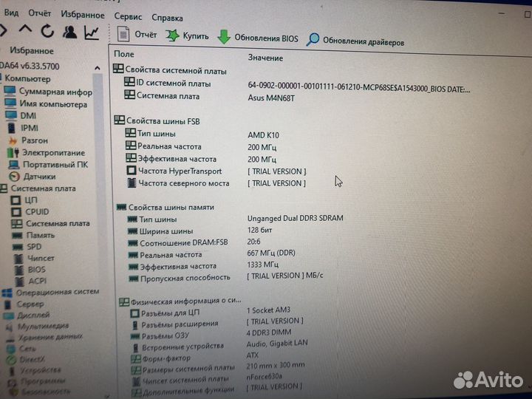Click the graph chart toolbar icon
This screenshot has width=532, height=399.
coord(92,33)
